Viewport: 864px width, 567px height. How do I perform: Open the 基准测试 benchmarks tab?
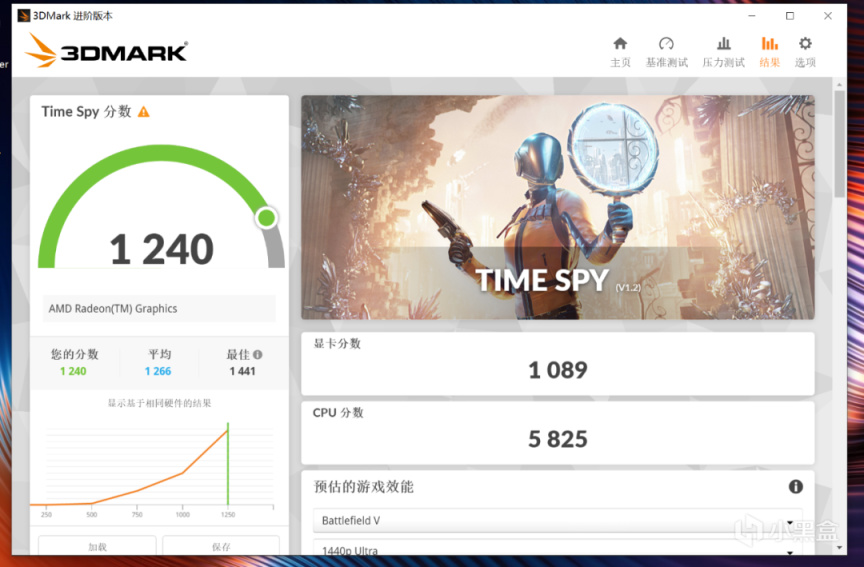tap(666, 52)
